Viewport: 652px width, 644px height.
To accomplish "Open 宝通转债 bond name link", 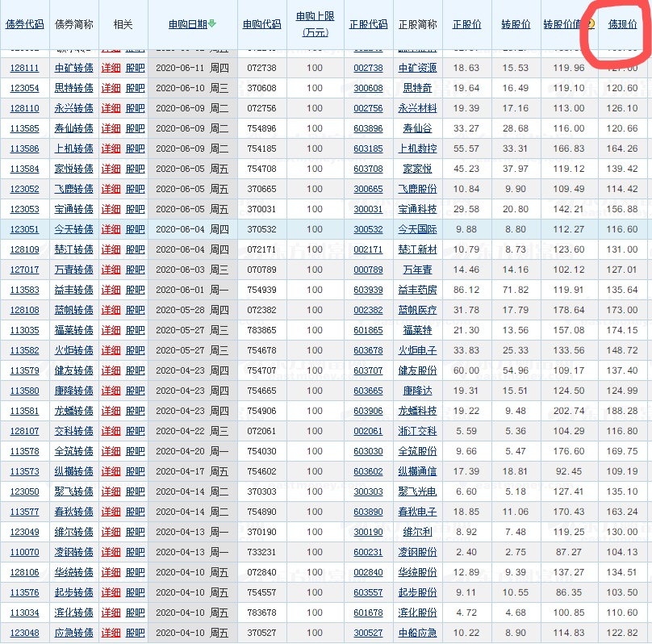I will pos(74,209).
